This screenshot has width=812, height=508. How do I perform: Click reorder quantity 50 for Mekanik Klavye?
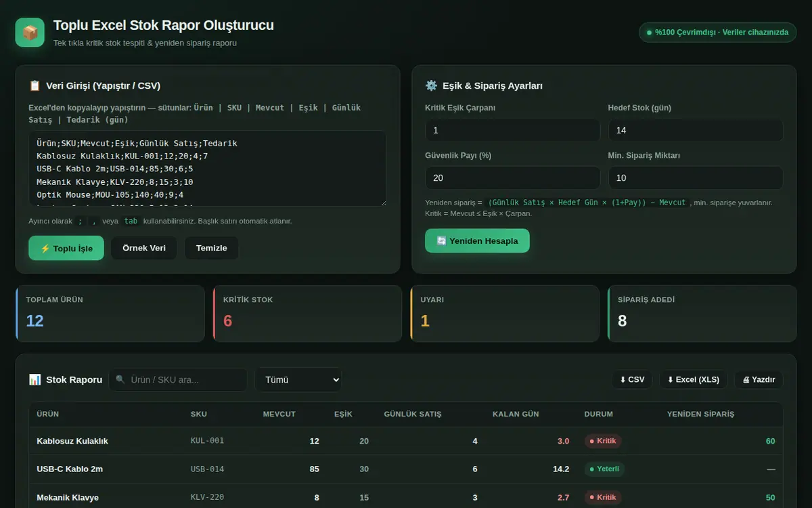pyautogui.click(x=770, y=497)
